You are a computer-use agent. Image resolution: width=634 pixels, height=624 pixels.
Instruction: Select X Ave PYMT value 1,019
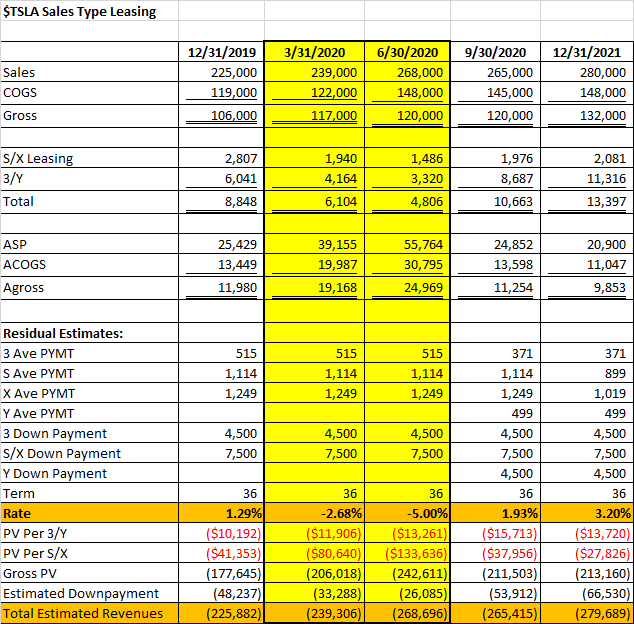610,394
